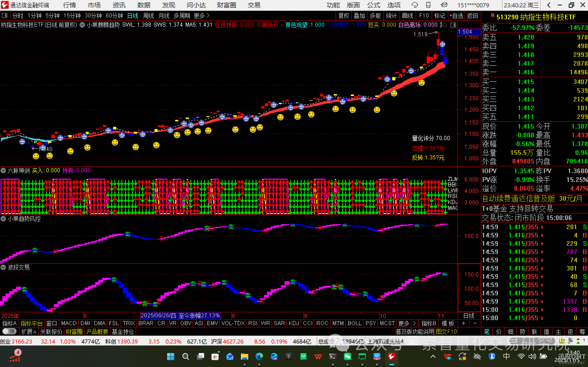Expand the 更多 timeframe options
588x367 pixels.
201,16
